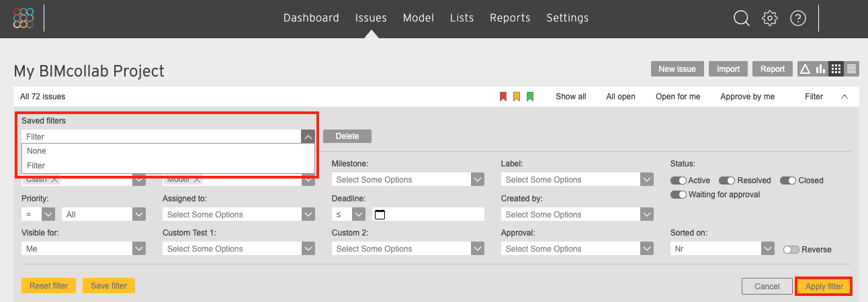The image size is (868, 302).
Task: Click the Cancel button
Action: pos(767,287)
